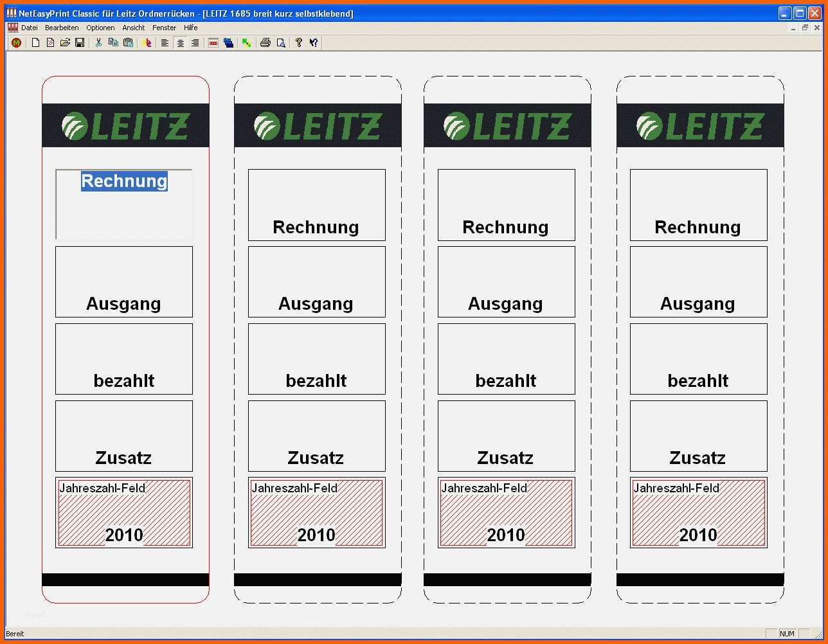Click the Cut scissors icon
This screenshot has width=828, height=644.
pyautogui.click(x=98, y=43)
